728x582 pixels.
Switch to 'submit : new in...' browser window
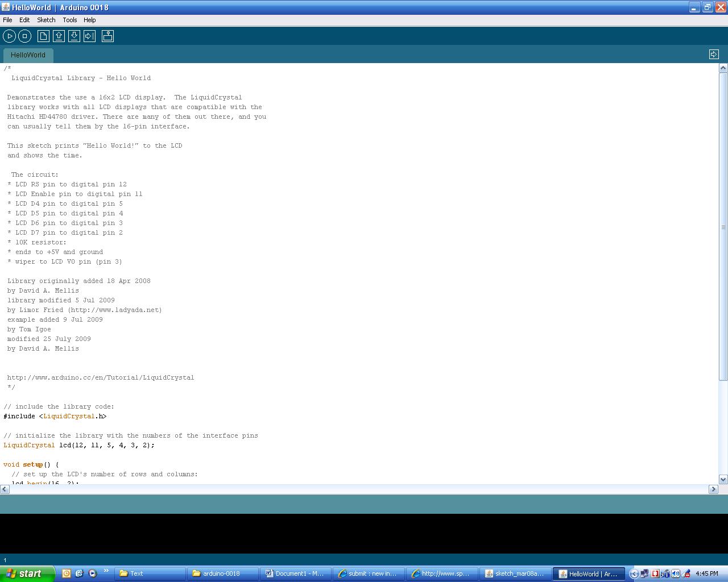coord(369,573)
